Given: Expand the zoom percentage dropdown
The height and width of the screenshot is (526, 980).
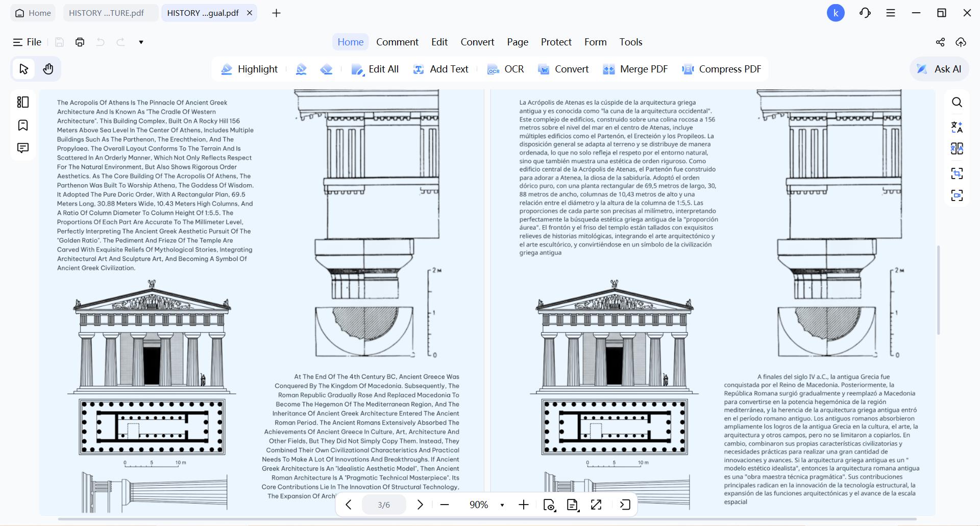Looking at the screenshot, I should tap(502, 505).
